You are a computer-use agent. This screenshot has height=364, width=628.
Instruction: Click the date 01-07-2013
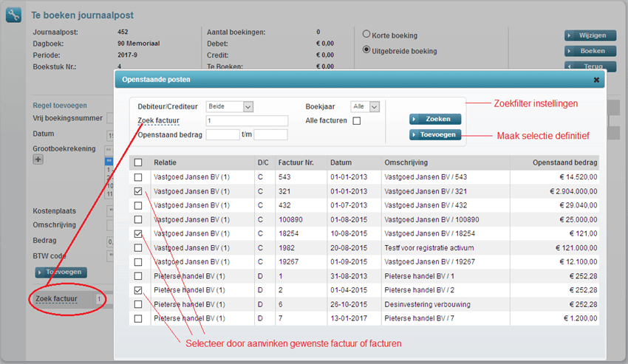pyautogui.click(x=349, y=205)
